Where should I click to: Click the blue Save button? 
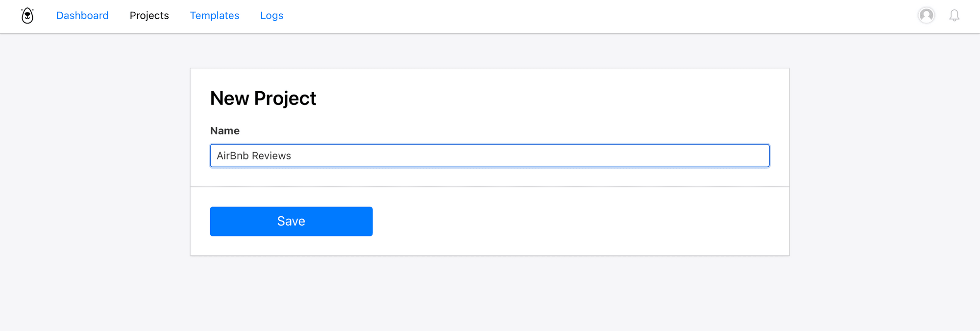click(x=291, y=221)
